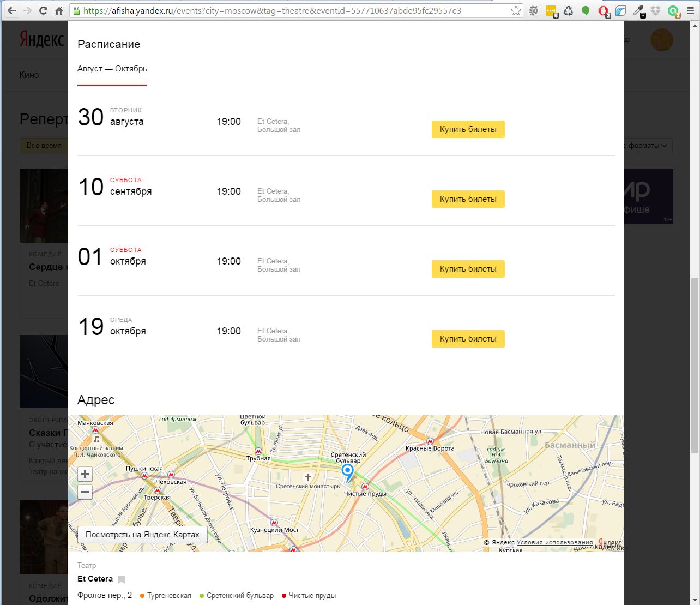Click Посмотреть на Яндекс.Картах button

[x=142, y=535]
